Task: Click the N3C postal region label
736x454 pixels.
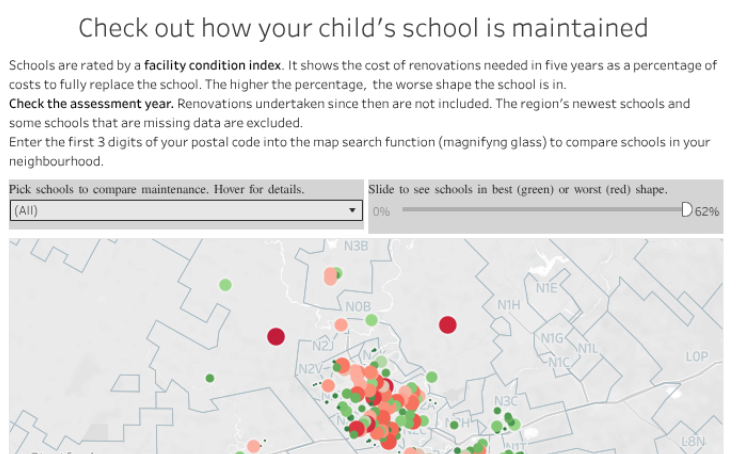Action: tap(506, 401)
